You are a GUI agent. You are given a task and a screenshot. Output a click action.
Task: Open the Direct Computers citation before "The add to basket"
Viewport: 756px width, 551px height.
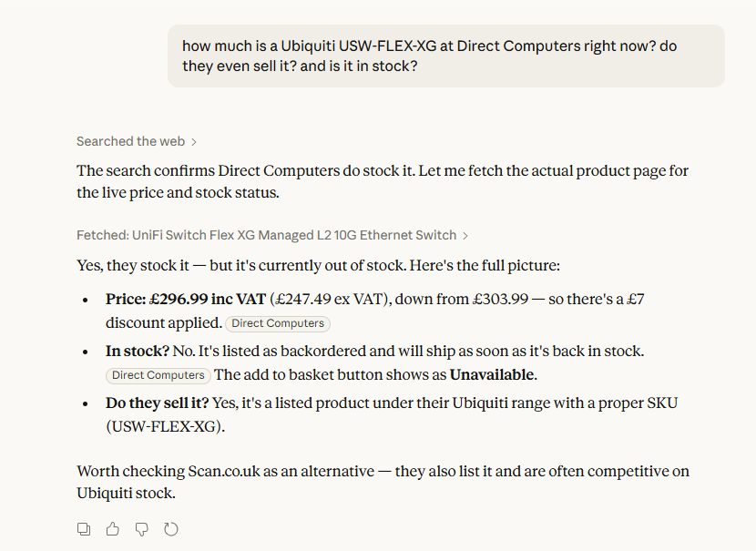[158, 375]
